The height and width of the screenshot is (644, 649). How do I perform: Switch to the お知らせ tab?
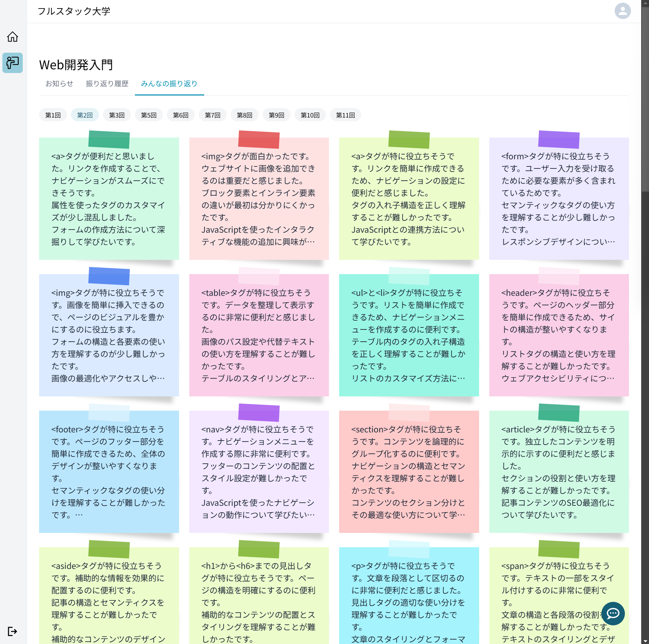click(x=59, y=84)
